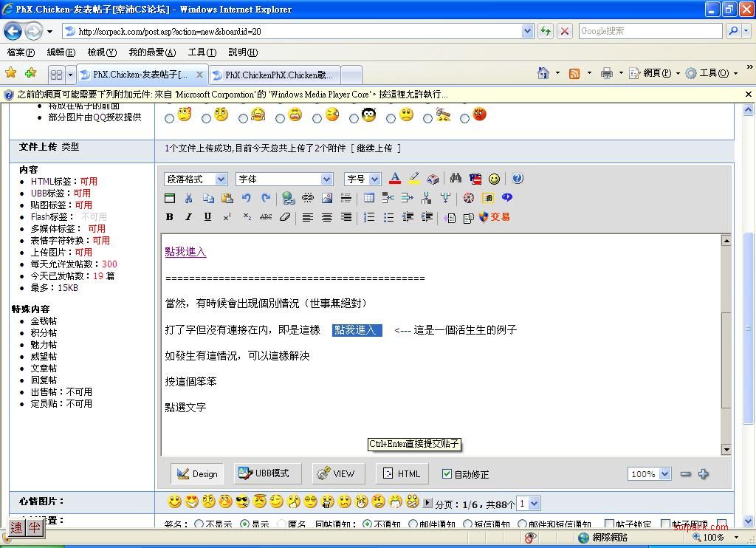Image resolution: width=756 pixels, height=548 pixels.
Task: Apply subscript formatting
Action: click(x=247, y=217)
